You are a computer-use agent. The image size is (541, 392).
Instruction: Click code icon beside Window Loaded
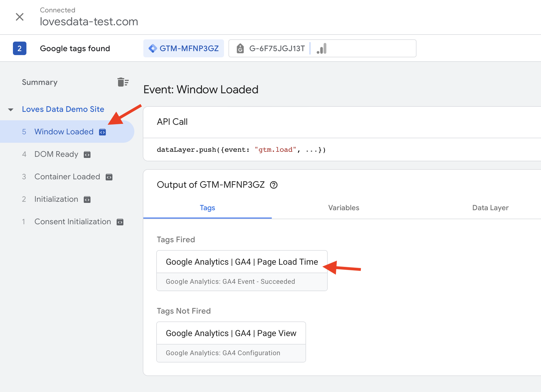coord(103,132)
